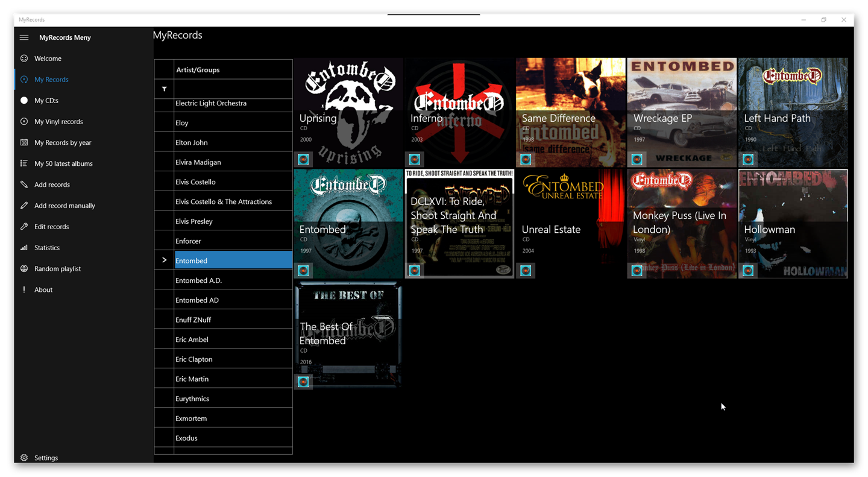
Task: Click the disc icon on Entombed 1997 album
Action: 303,271
